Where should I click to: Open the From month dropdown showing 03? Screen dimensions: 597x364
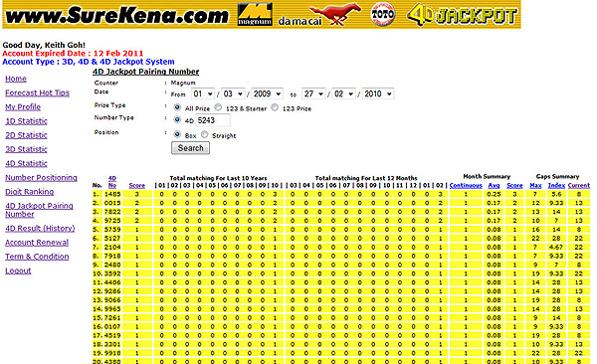click(x=233, y=93)
